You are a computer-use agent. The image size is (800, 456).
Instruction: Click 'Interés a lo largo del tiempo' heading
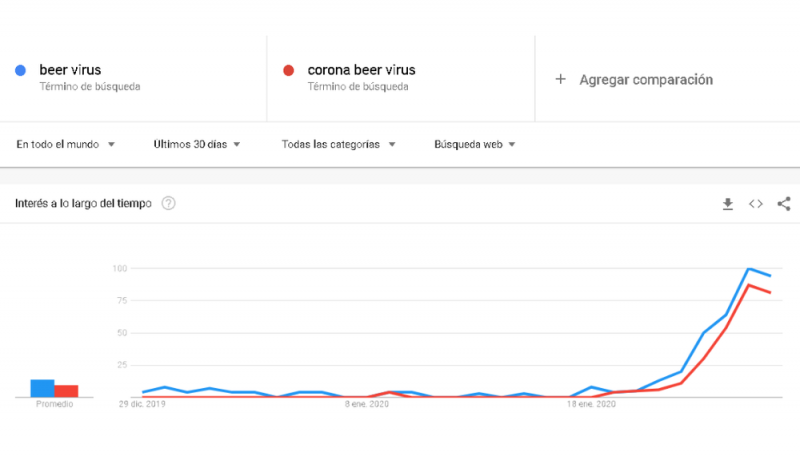(83, 204)
